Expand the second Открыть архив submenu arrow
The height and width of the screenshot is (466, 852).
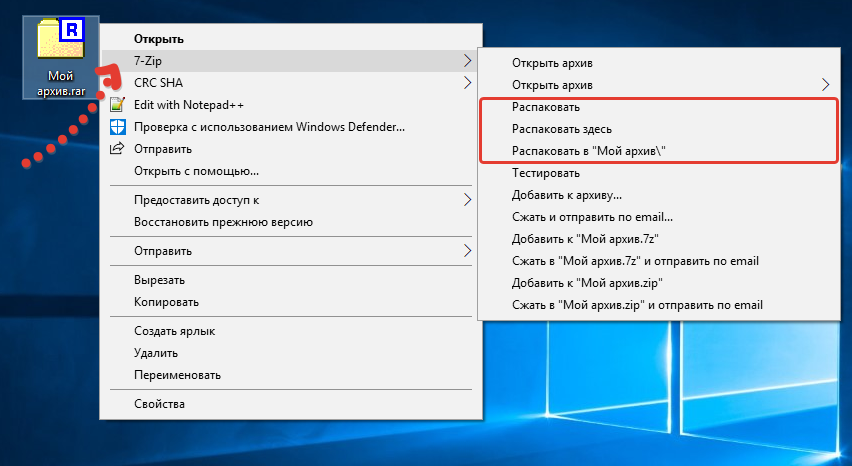pyautogui.click(x=825, y=85)
